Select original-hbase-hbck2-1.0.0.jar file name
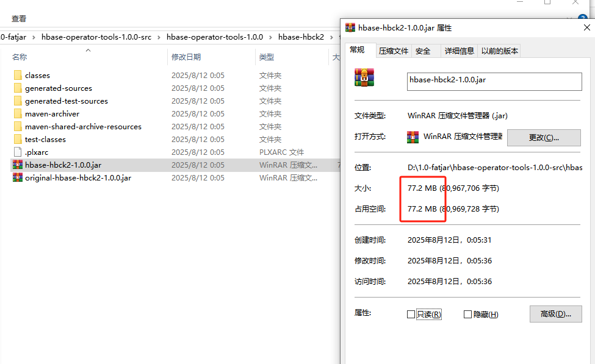 (x=78, y=178)
